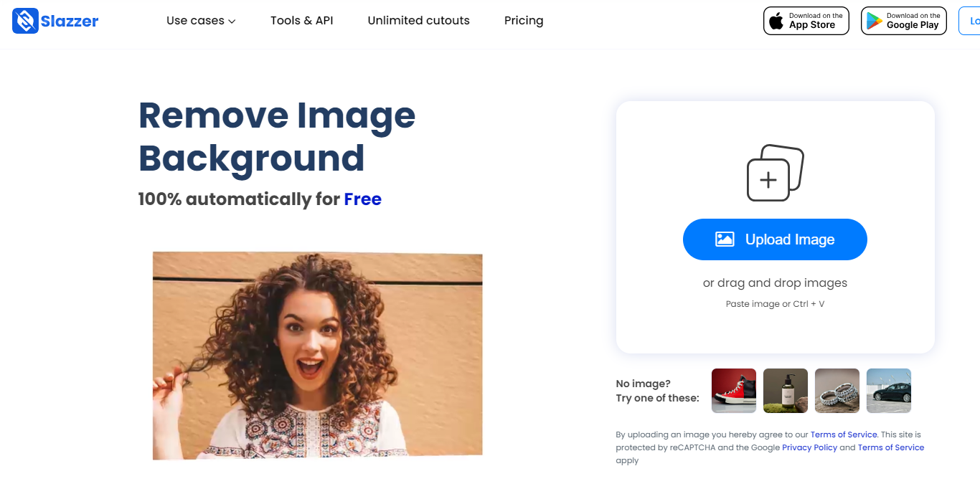The height and width of the screenshot is (494, 980).
Task: Click the add-image plus icon
Action: (x=775, y=173)
